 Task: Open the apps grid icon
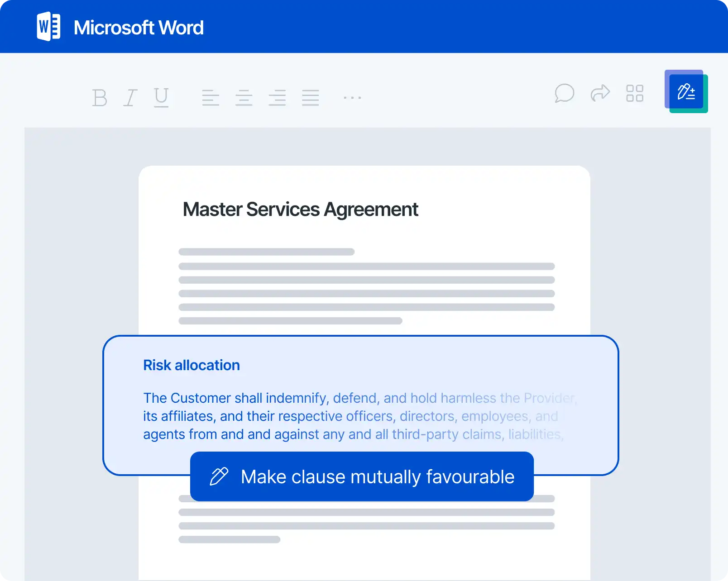(x=635, y=93)
